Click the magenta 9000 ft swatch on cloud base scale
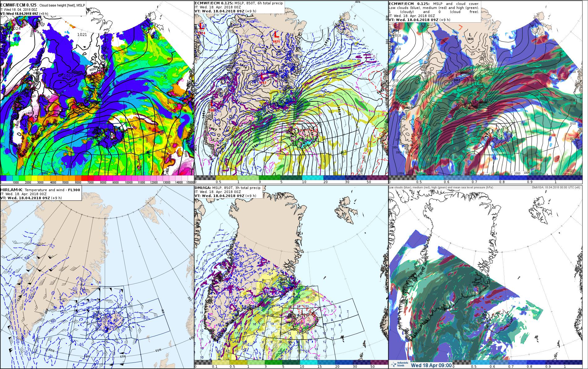 click(116, 178)
